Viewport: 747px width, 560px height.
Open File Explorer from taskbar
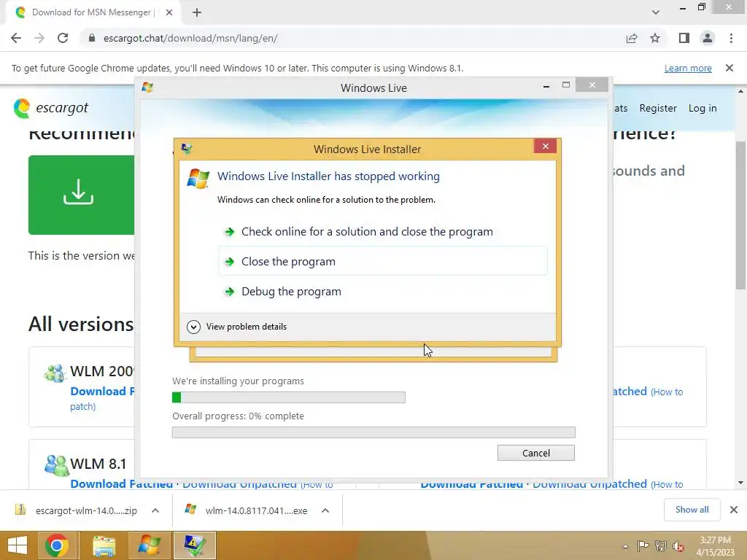[x=104, y=545]
